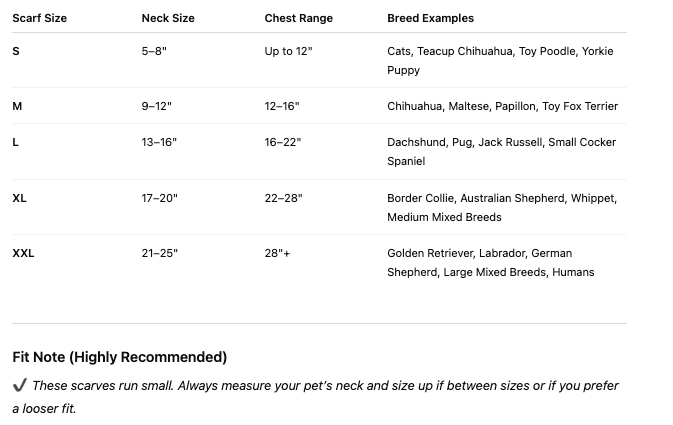Select the XL scarf size cell

coord(20,198)
